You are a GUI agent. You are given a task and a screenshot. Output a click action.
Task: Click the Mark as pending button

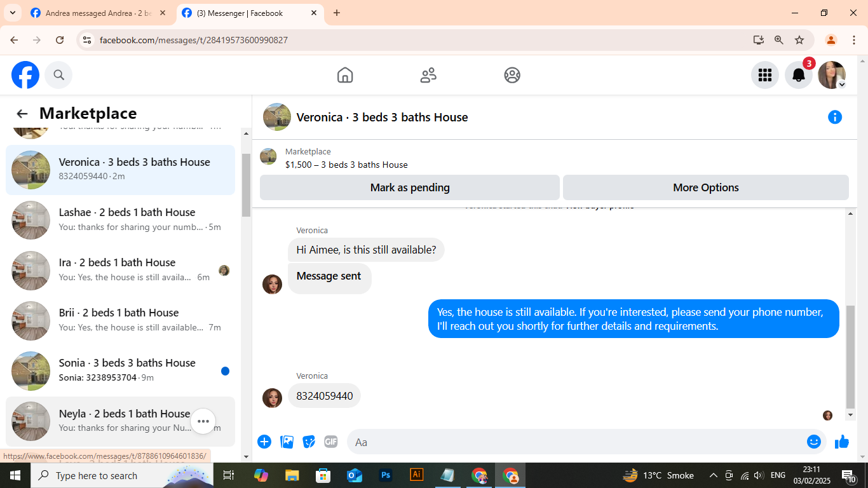(x=410, y=187)
